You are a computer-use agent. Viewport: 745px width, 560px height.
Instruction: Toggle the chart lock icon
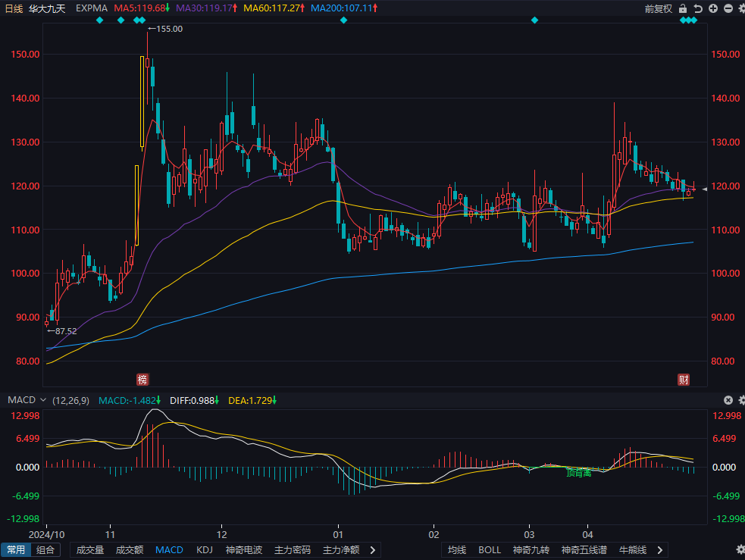(x=683, y=8)
